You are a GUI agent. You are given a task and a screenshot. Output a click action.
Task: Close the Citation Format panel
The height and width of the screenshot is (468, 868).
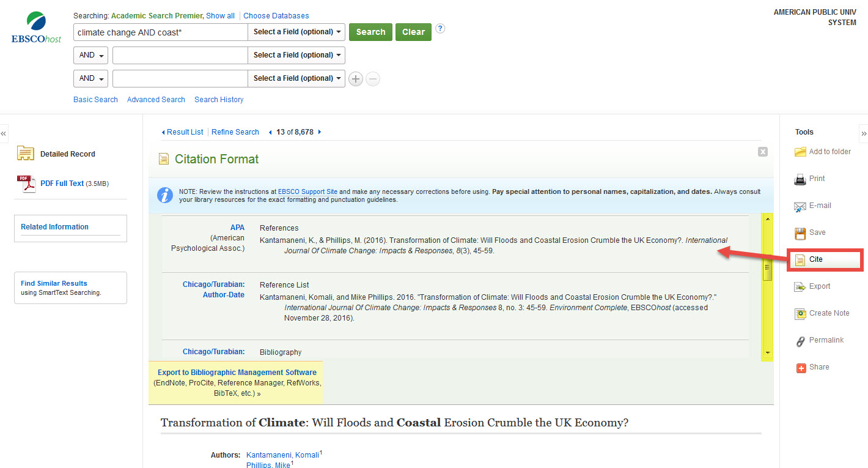[x=762, y=152]
